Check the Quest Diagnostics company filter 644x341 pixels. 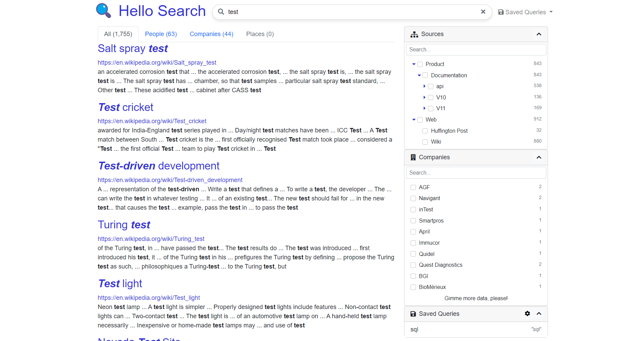[413, 265]
